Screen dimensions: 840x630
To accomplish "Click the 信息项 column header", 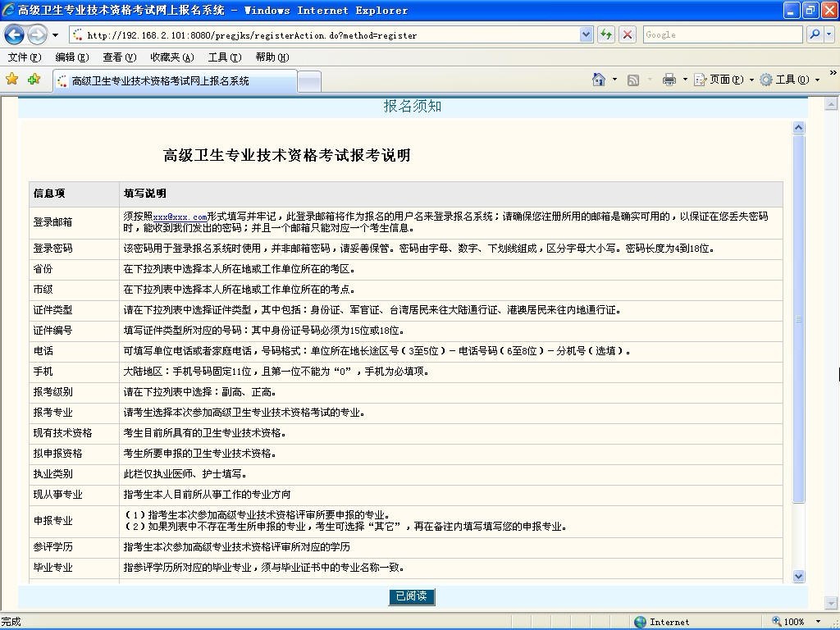I will coord(48,194).
